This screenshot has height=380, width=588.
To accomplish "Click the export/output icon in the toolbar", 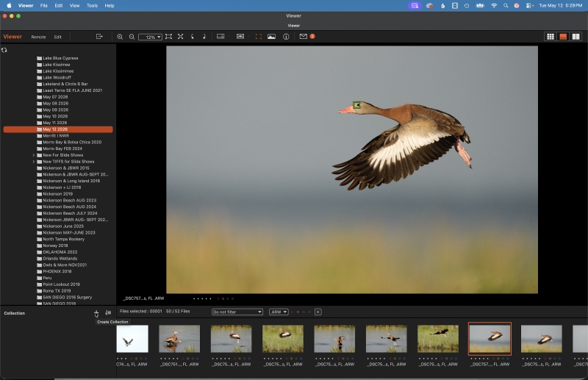I will pyautogui.click(x=99, y=37).
